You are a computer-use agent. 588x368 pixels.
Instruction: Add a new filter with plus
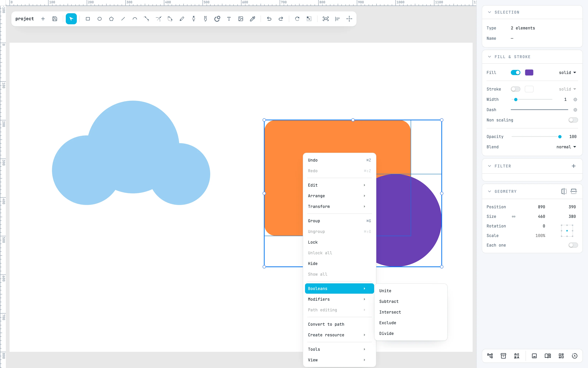(x=573, y=166)
